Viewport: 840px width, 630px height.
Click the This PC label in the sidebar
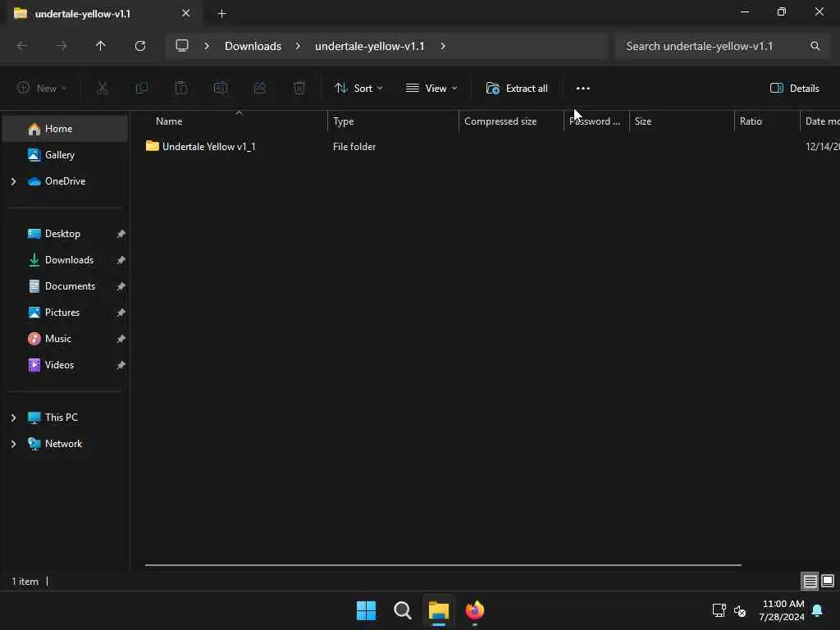[x=61, y=418]
